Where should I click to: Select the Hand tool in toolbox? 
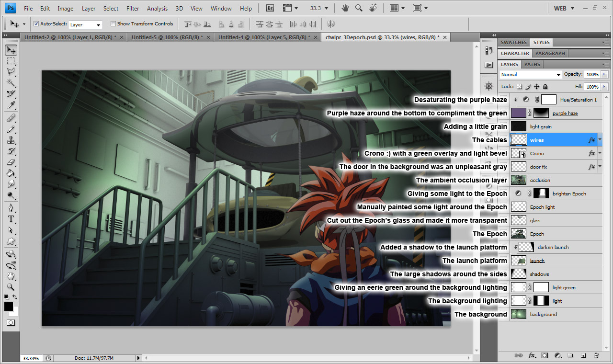[11, 276]
